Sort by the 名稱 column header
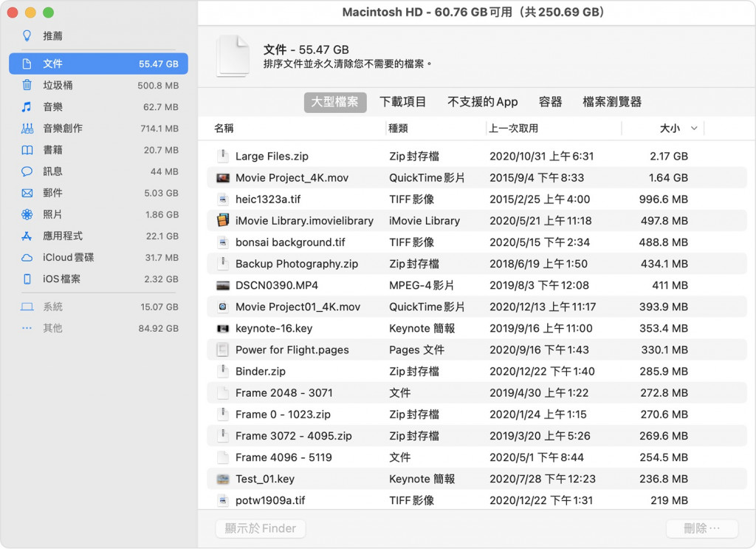Viewport: 756px width, 549px height. click(x=224, y=129)
